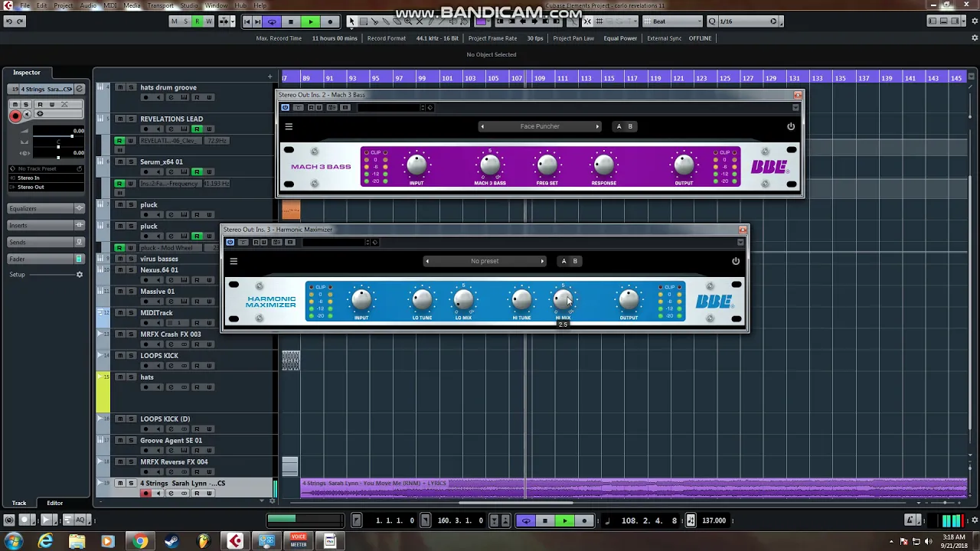
Task: Switch to setting A in Harmonic Maximizer
Action: pyautogui.click(x=564, y=261)
